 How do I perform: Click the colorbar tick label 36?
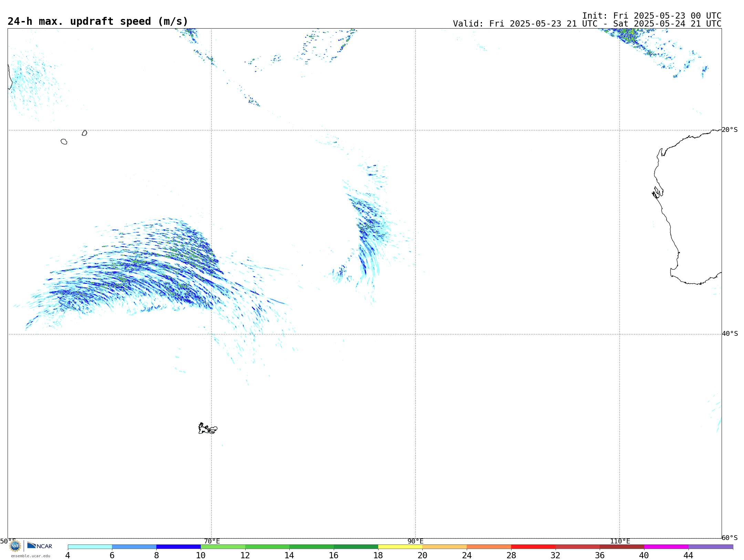(600, 555)
